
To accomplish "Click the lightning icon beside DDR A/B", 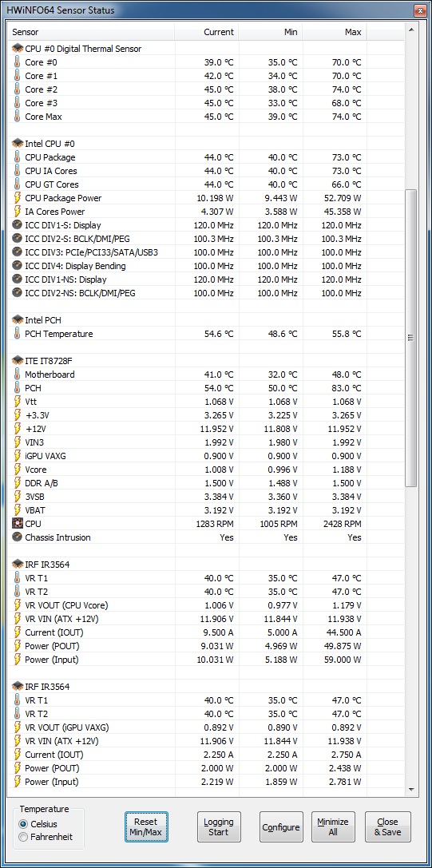I will [18, 483].
